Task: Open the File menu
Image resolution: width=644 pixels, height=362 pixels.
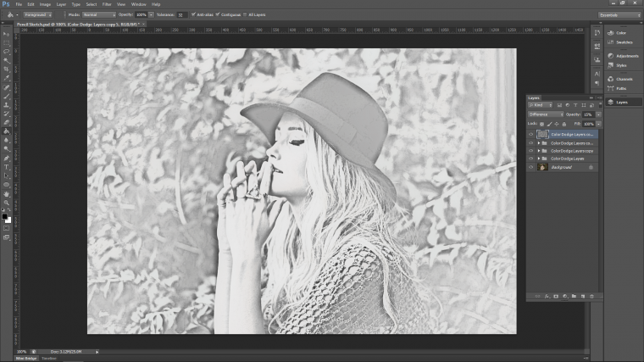Action: pyautogui.click(x=19, y=4)
